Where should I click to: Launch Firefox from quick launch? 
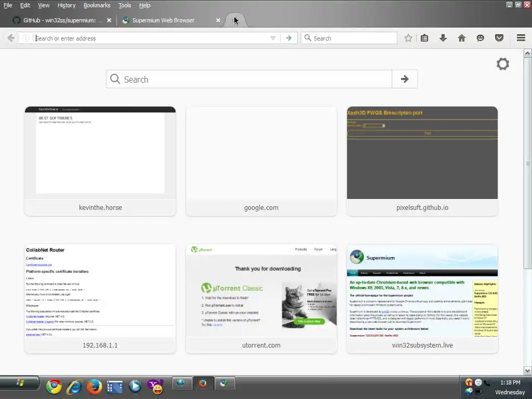tap(95, 387)
